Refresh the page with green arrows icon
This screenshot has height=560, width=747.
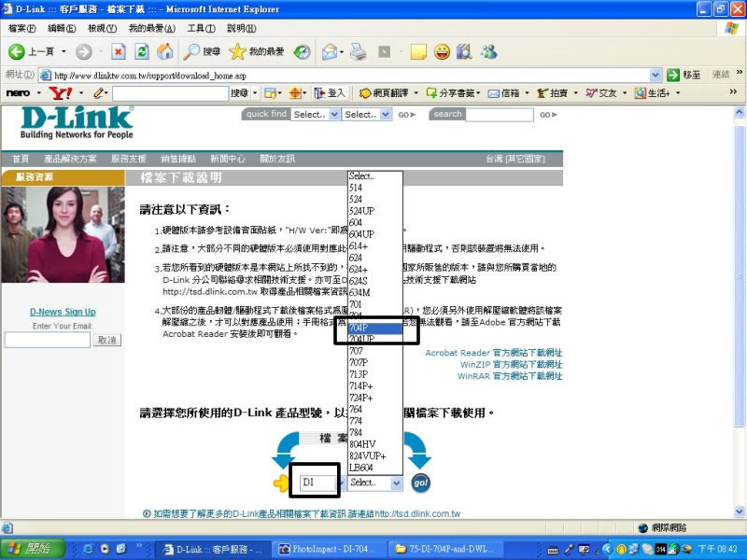click(142, 51)
